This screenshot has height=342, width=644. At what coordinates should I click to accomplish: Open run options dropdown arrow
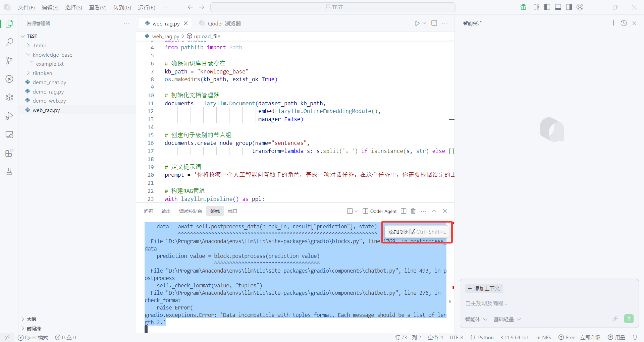(x=424, y=23)
